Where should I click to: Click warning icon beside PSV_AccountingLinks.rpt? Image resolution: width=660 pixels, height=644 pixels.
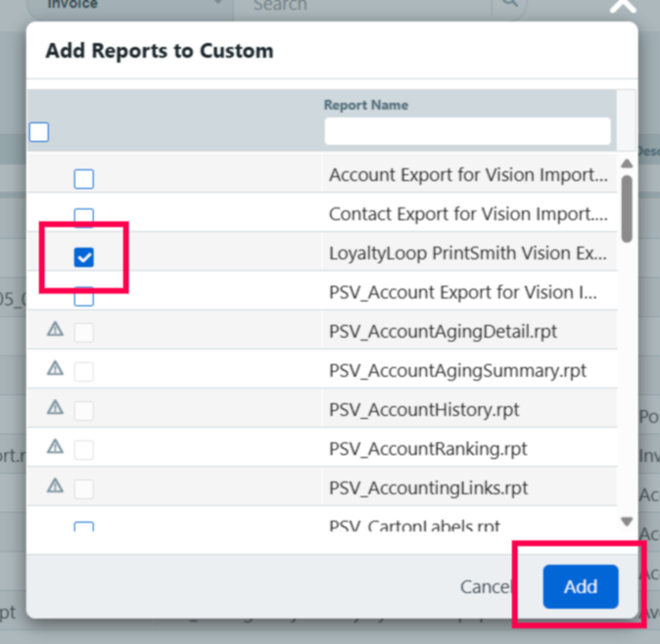coord(56,485)
